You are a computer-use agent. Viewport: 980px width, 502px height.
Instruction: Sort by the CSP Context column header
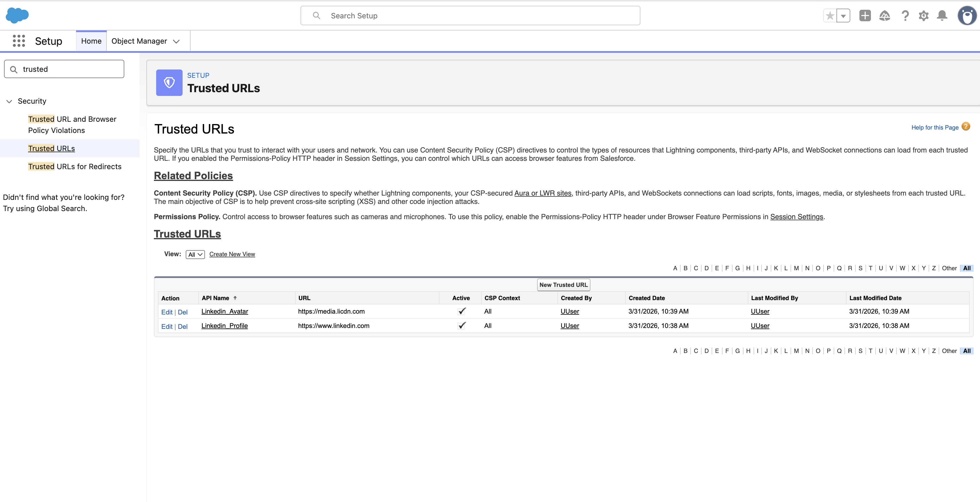tap(502, 298)
